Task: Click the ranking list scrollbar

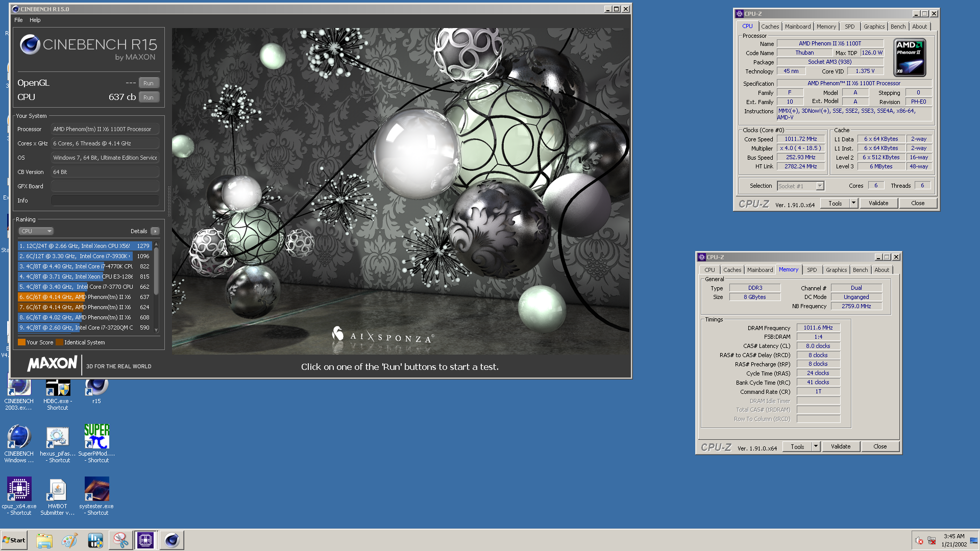Action: click(156, 270)
